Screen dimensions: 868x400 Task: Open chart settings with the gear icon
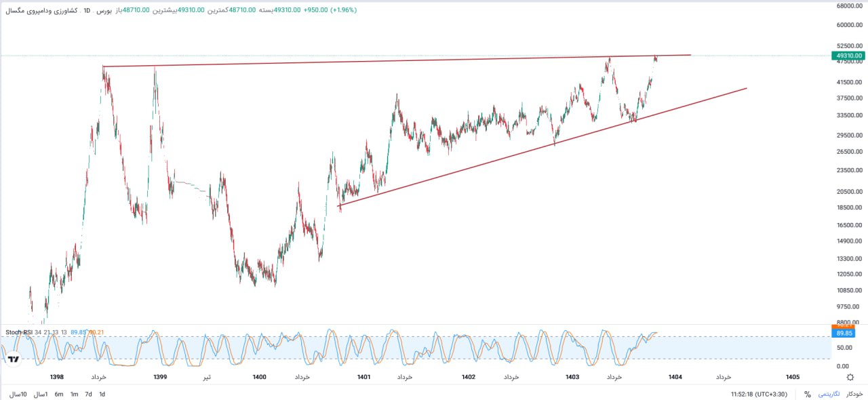pos(850,377)
